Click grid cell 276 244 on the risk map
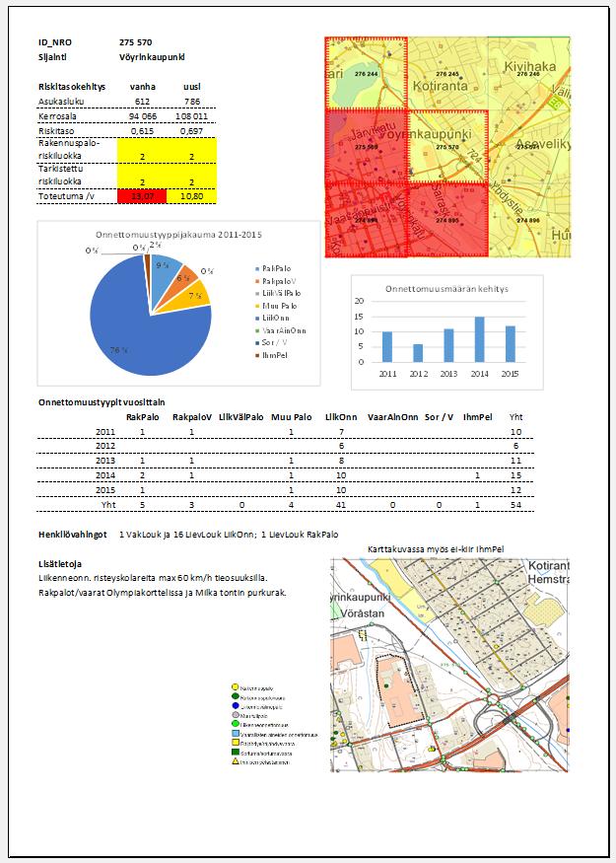The image size is (616, 863). coord(367,73)
